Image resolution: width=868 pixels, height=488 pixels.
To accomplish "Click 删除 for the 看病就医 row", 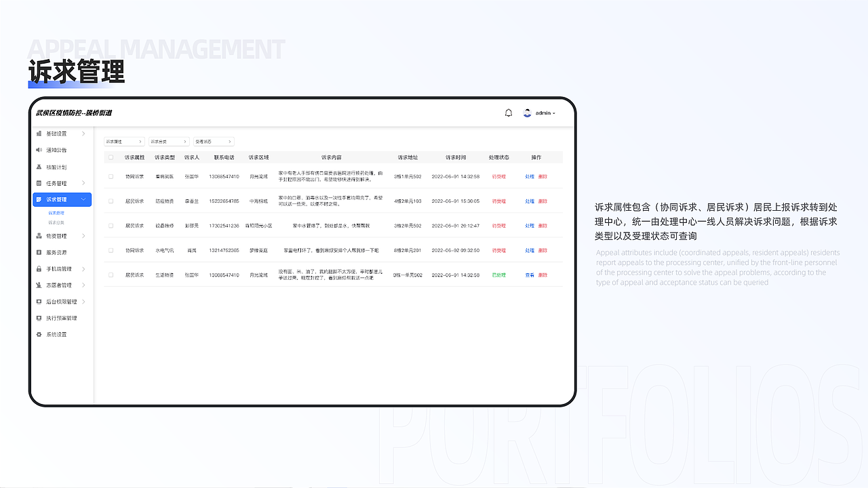I will tap(542, 176).
